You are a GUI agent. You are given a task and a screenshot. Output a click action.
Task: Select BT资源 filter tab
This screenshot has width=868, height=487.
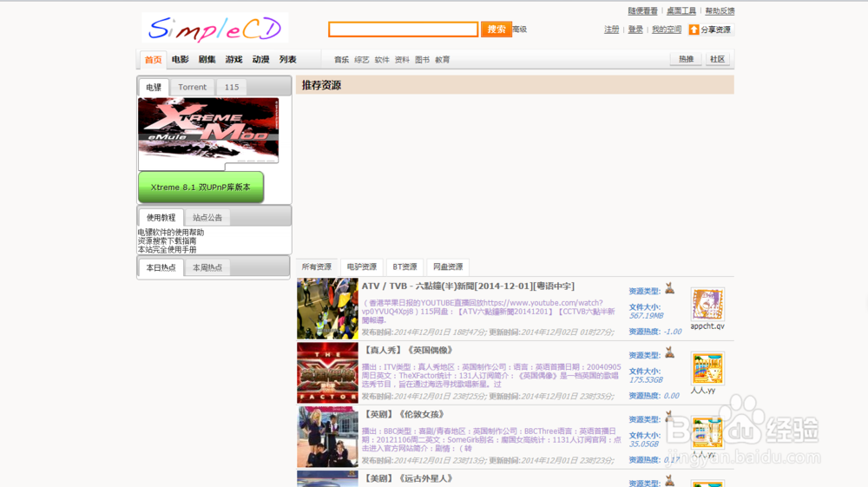(404, 267)
